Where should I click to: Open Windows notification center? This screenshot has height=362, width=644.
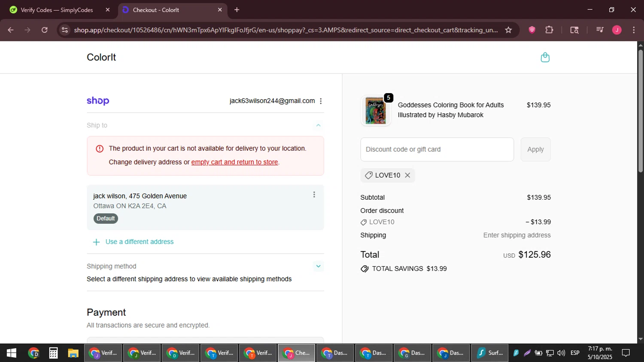click(x=626, y=353)
